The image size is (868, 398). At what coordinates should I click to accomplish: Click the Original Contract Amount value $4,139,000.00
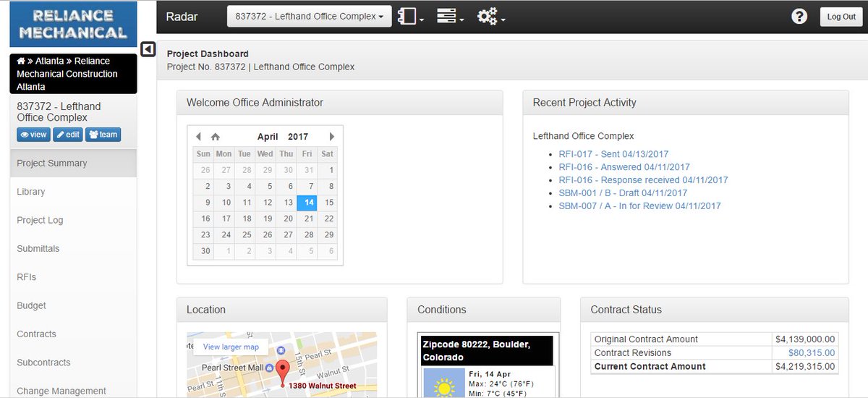tap(805, 339)
